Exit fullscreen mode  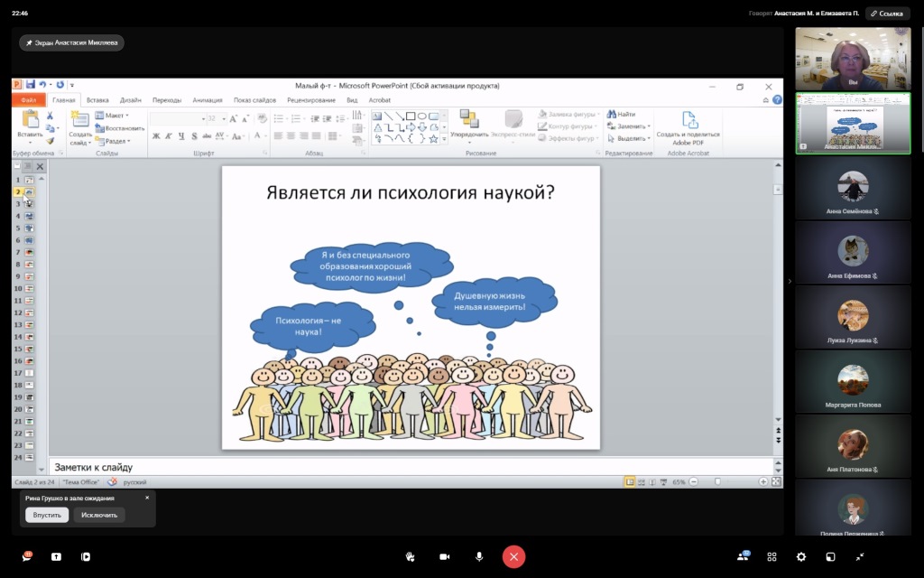pos(860,556)
